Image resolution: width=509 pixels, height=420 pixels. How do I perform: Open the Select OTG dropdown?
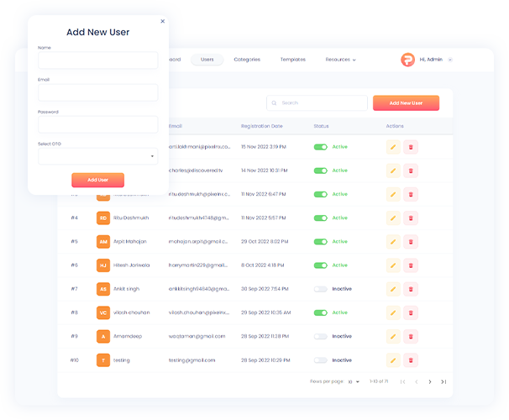click(97, 156)
